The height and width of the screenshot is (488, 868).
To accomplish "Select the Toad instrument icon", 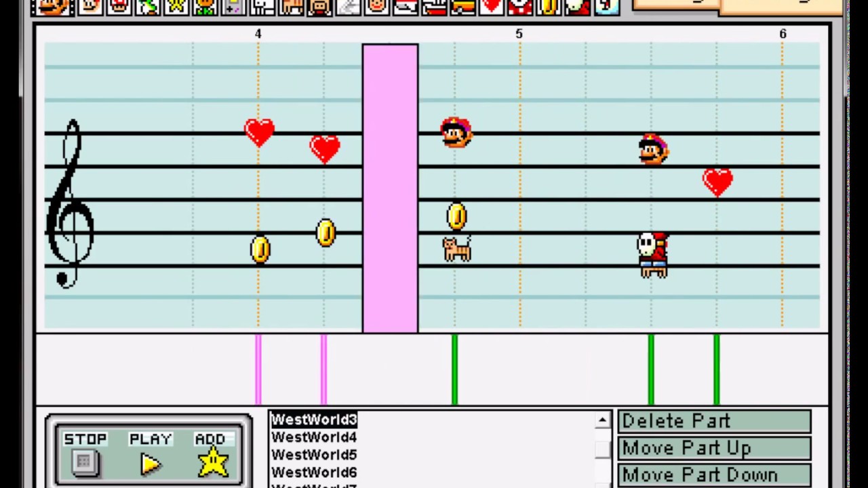I will 90,7.
